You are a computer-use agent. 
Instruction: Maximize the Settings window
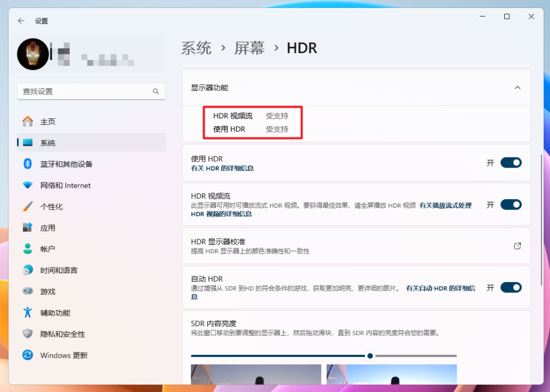pyautogui.click(x=507, y=17)
